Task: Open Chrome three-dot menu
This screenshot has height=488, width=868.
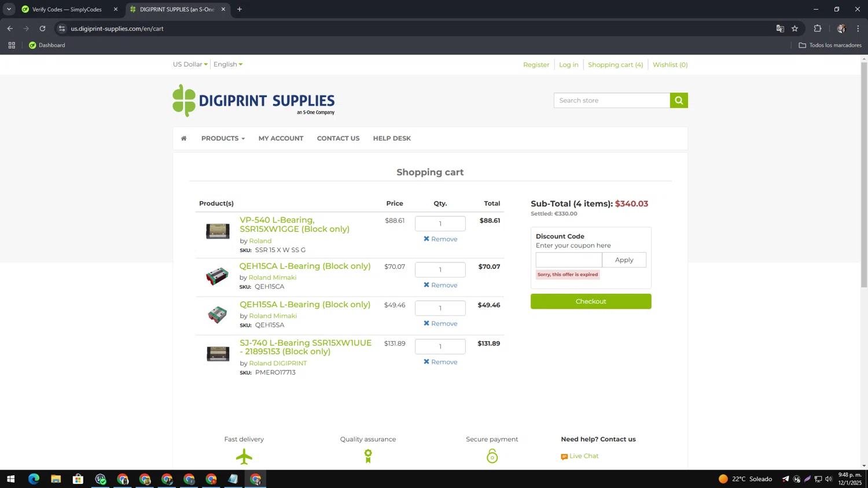Action: coord(858,28)
